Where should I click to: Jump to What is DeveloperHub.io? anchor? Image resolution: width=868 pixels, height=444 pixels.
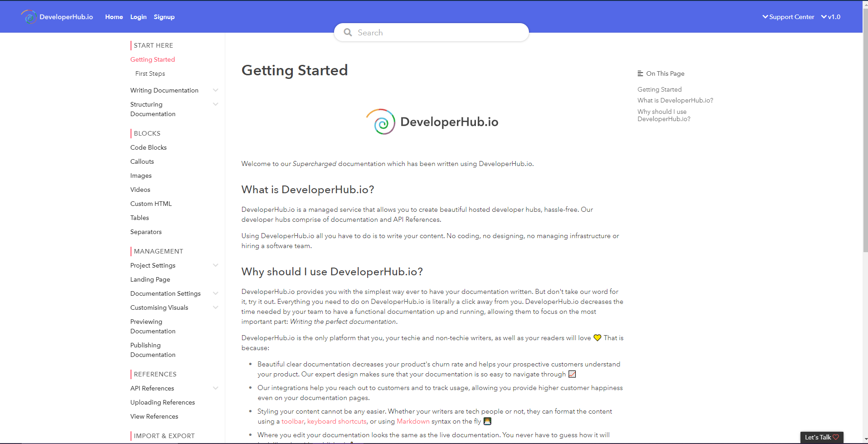coord(675,100)
